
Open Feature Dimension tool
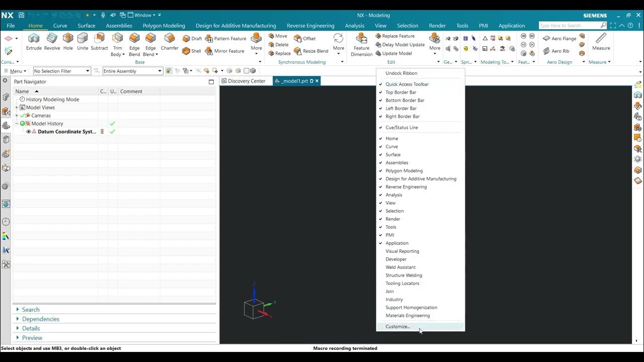pos(361,45)
